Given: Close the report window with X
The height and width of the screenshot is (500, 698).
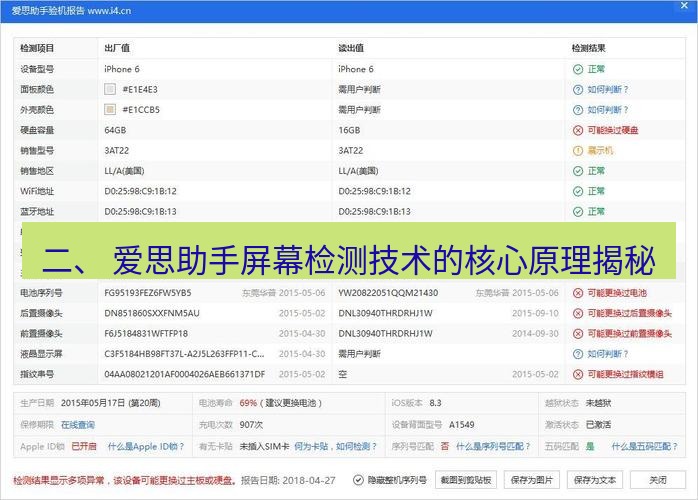Looking at the screenshot, I should coord(684,5).
